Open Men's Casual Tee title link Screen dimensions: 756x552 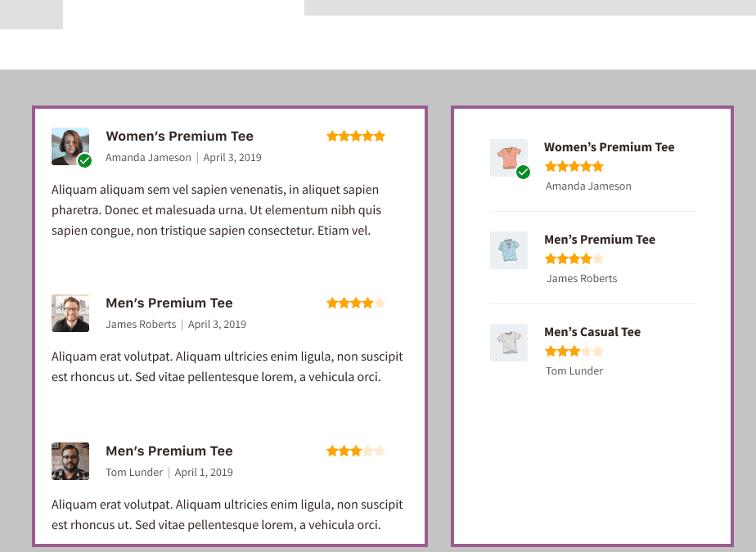coord(592,332)
